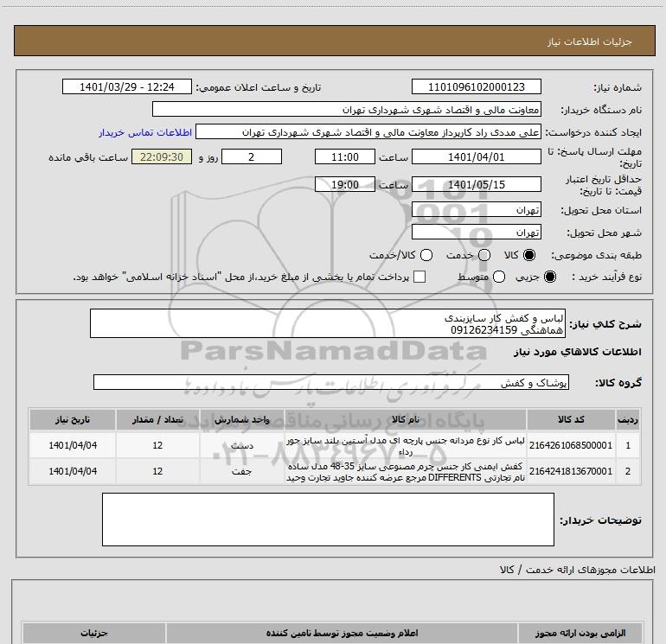Click the goods group field پوشاک و کفش
The height and width of the screenshot is (644, 666).
(331, 382)
